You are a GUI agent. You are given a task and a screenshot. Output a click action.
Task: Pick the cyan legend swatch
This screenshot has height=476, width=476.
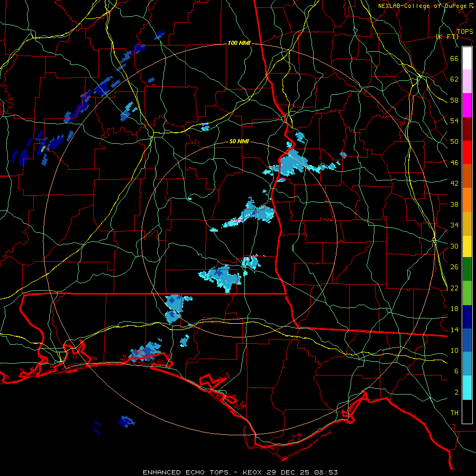pyautogui.click(x=467, y=388)
